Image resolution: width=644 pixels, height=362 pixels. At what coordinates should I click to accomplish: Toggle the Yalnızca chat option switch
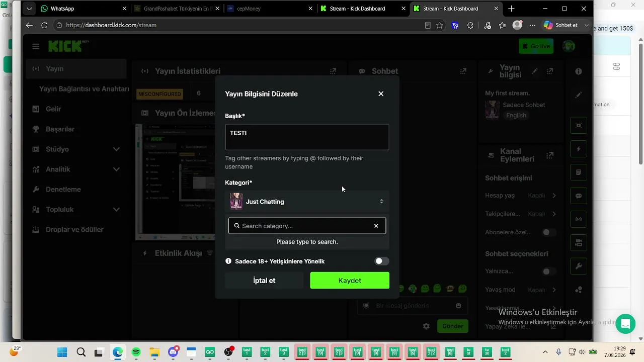tap(549, 271)
